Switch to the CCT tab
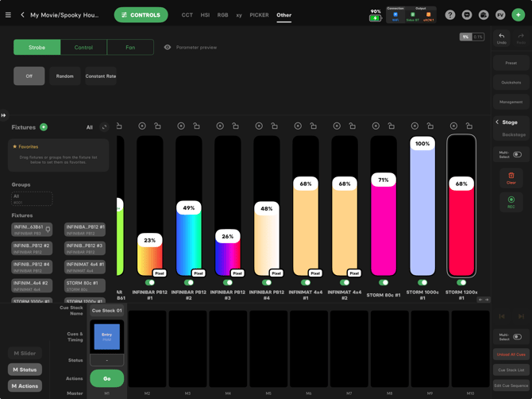 tap(187, 15)
